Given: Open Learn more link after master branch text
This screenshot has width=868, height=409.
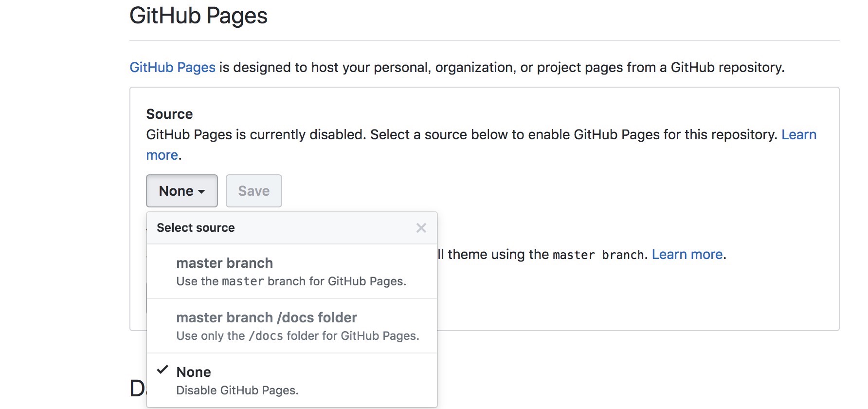Looking at the screenshot, I should [687, 255].
